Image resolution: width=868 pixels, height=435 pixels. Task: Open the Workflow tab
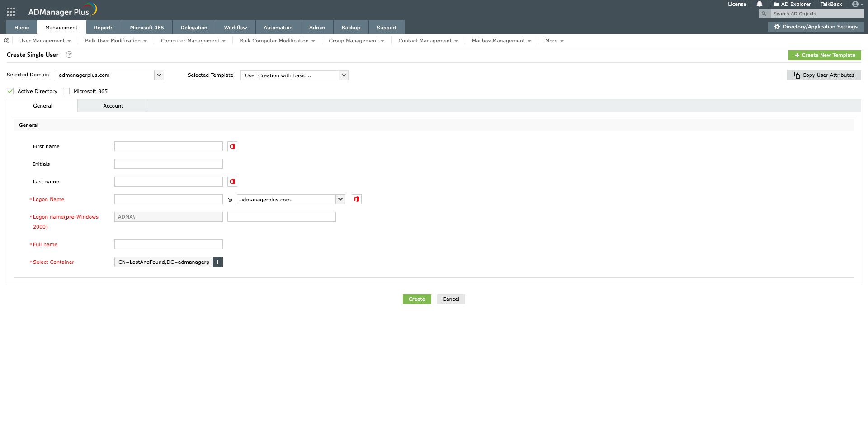point(236,28)
